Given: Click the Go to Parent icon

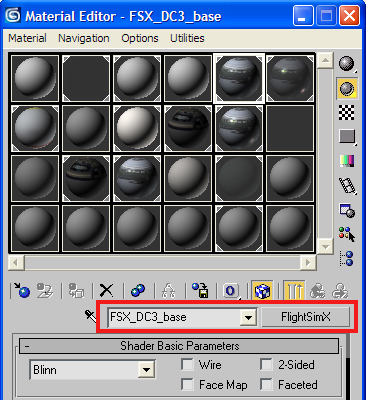Looking at the screenshot, I should click(317, 290).
